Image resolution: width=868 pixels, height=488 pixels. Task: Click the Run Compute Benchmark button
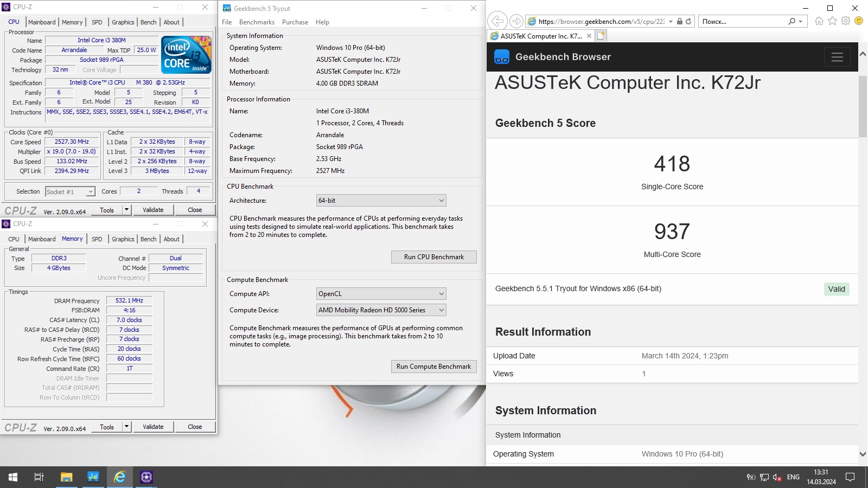434,367
